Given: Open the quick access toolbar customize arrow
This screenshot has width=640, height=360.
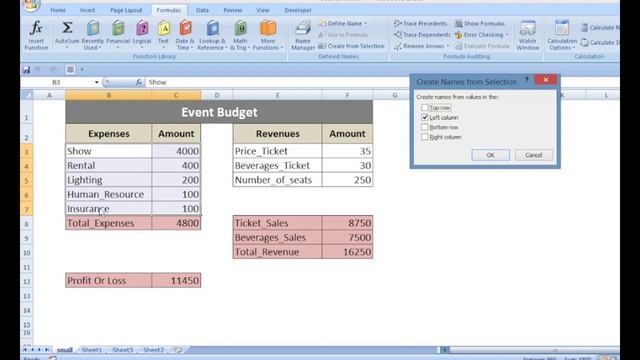Looking at the screenshot, I should 82,70.
